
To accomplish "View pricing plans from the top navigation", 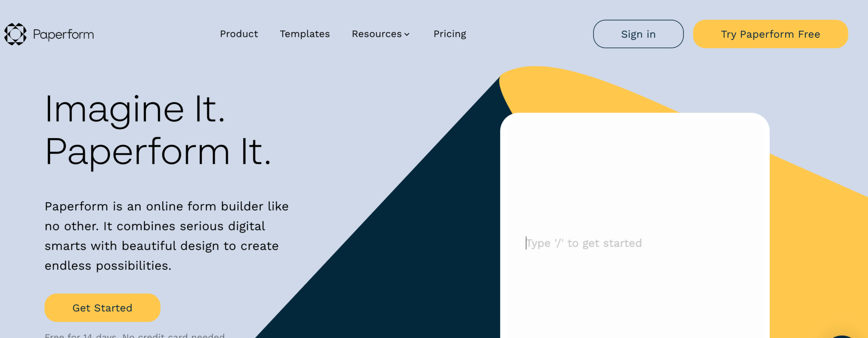I will pos(449,34).
